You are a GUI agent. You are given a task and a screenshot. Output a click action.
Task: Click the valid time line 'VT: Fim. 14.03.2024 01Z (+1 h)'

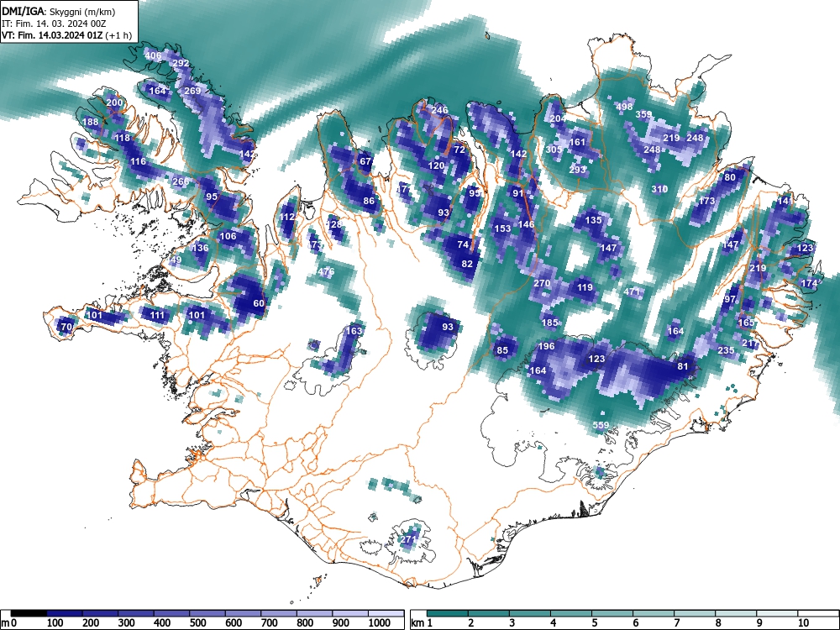coord(66,35)
